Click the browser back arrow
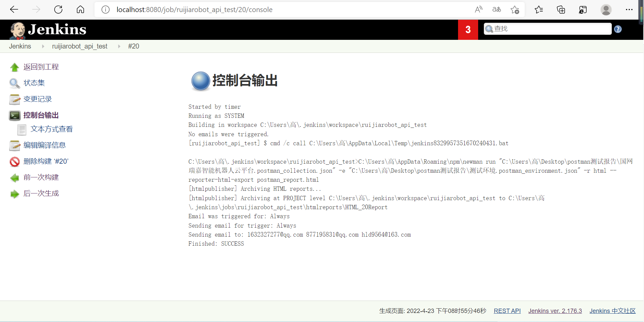The height and width of the screenshot is (322, 644). point(14,9)
